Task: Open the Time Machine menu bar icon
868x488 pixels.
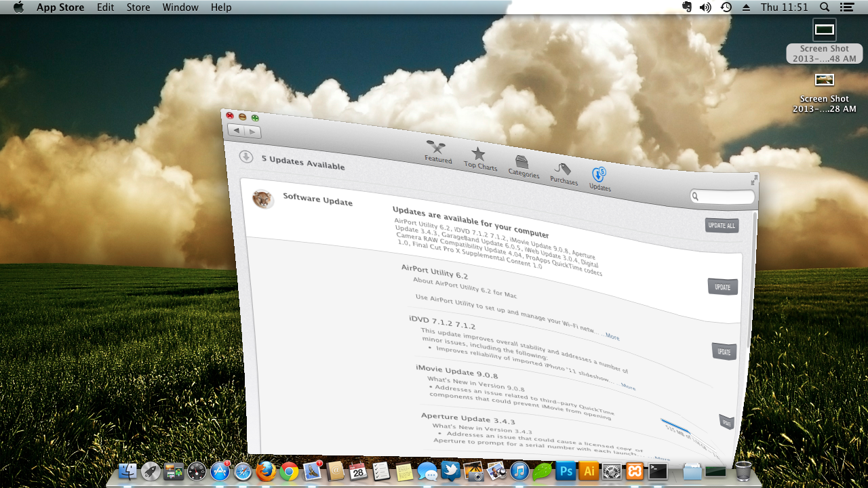Action: click(x=726, y=7)
